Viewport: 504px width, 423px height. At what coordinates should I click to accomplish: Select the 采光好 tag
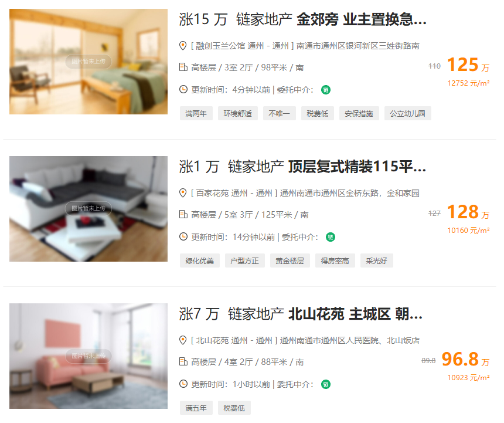pos(376,260)
